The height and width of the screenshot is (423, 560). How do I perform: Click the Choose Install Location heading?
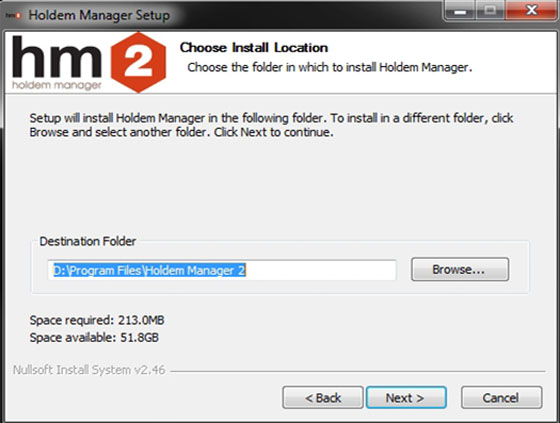[x=254, y=48]
